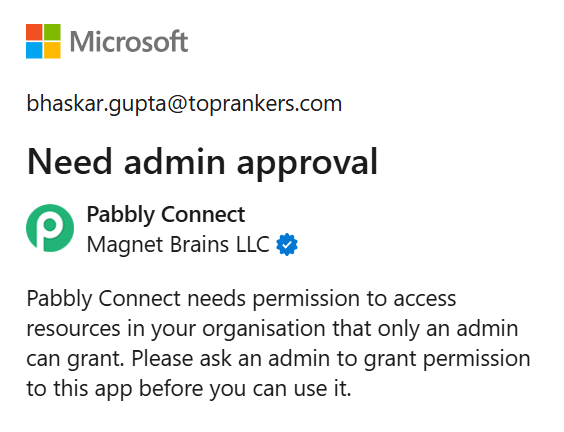Click the blue square of Microsoft logo
This screenshot has height=432, width=564.
(34, 50)
